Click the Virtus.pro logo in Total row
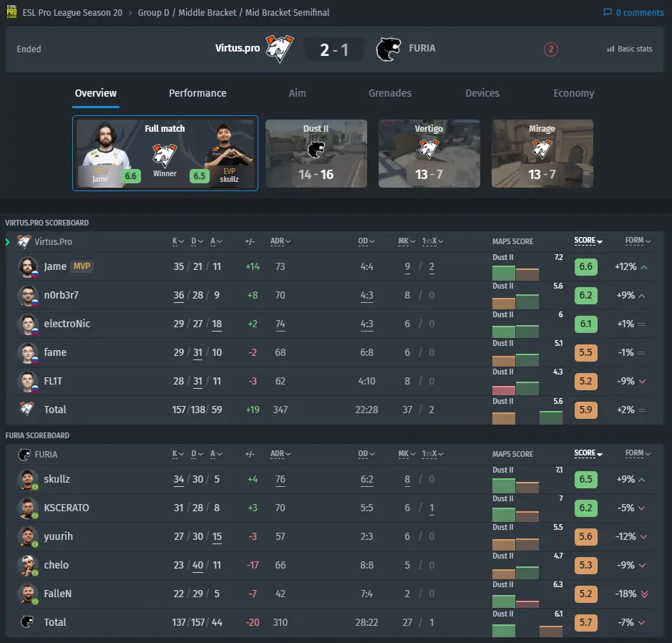This screenshot has width=672, height=643. coord(27,409)
